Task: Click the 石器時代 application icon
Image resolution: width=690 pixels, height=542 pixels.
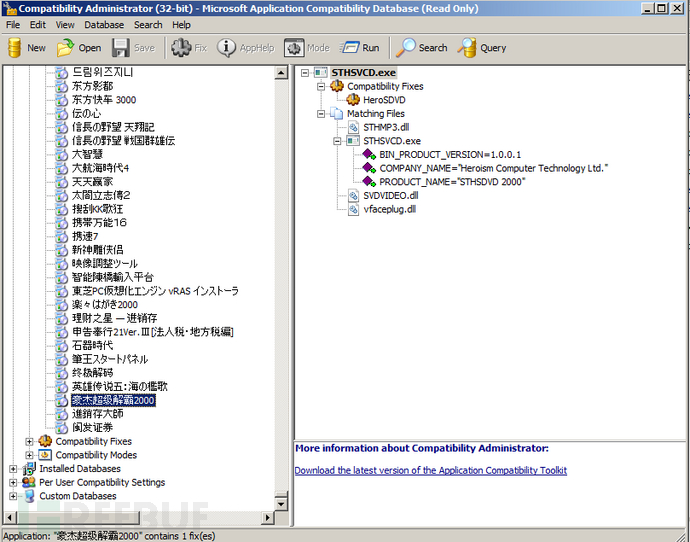Action: [x=62, y=345]
